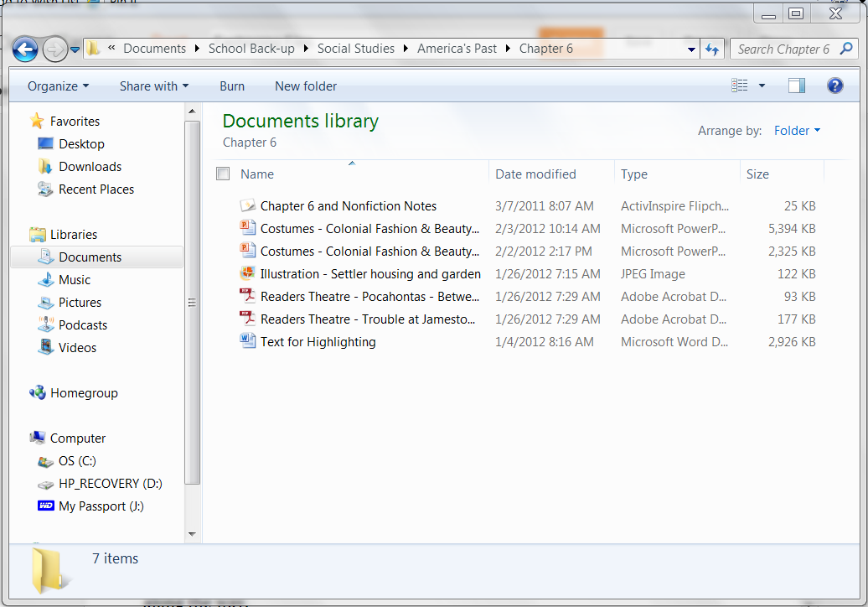Screen dimensions: 868x607
Task: Select the 2,325 KB PowerPoint file icon
Action: click(247, 251)
